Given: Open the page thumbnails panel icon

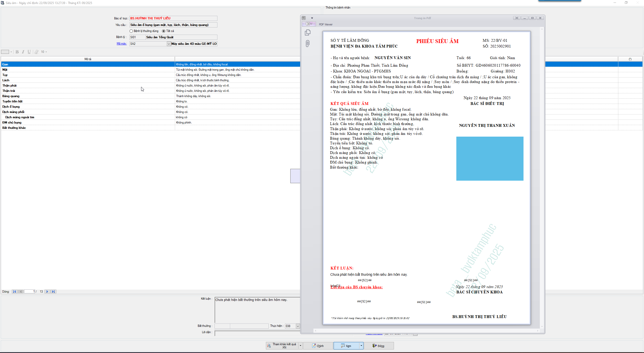Looking at the screenshot, I should tap(307, 32).
